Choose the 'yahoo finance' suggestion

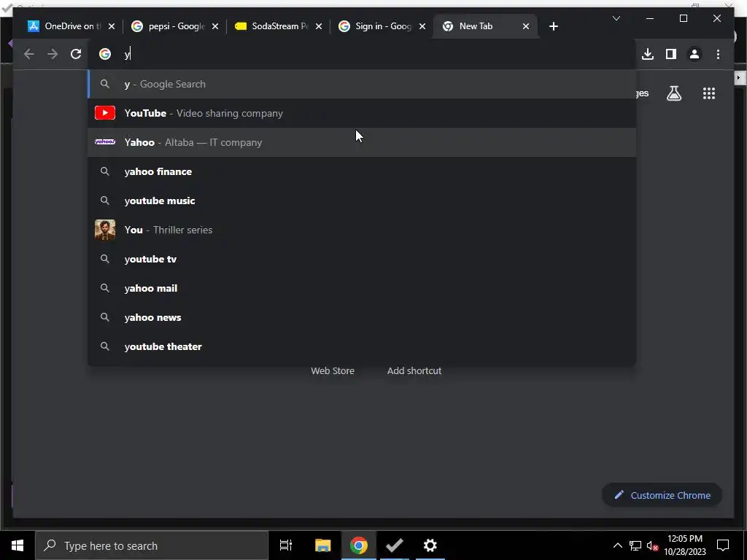[362, 171]
